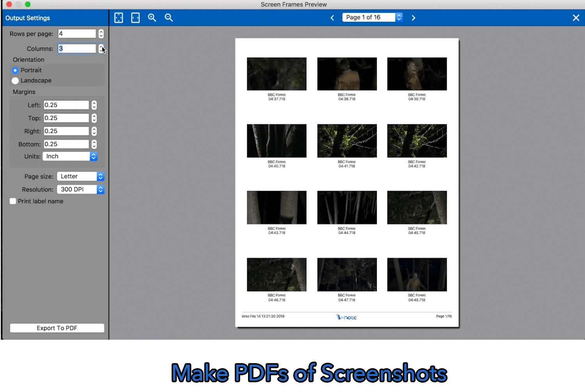Click the fit page to window icon
Screen dimensions: 585x392
119,18
